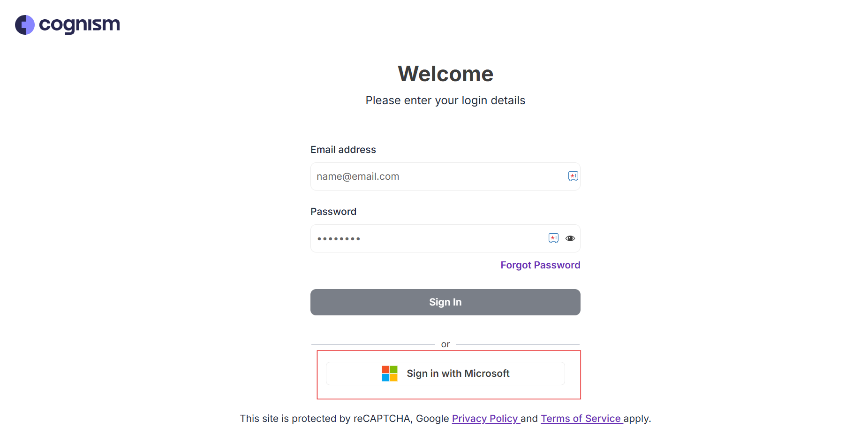
Task: Open the Google Privacy Policy link
Action: (x=485, y=419)
